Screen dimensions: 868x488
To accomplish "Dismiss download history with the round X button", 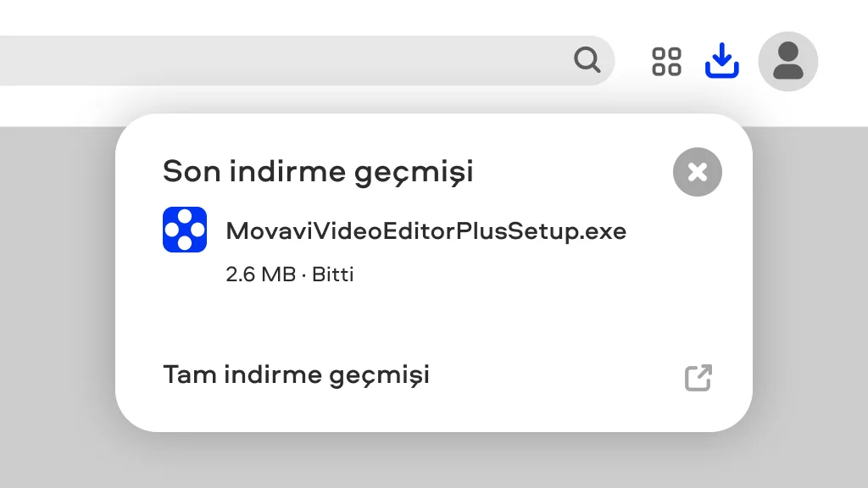I will click(698, 172).
